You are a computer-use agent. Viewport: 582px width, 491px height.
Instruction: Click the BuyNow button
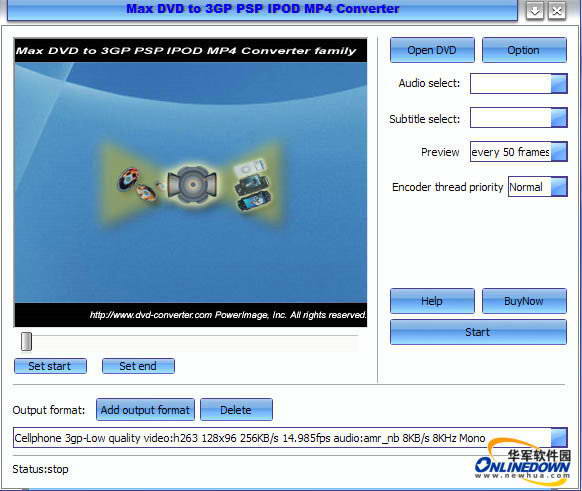pyautogui.click(x=524, y=301)
